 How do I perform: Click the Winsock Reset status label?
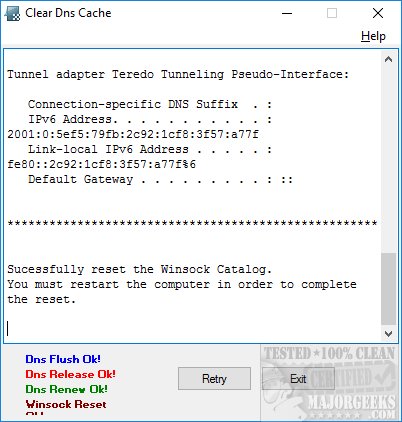coord(66,404)
